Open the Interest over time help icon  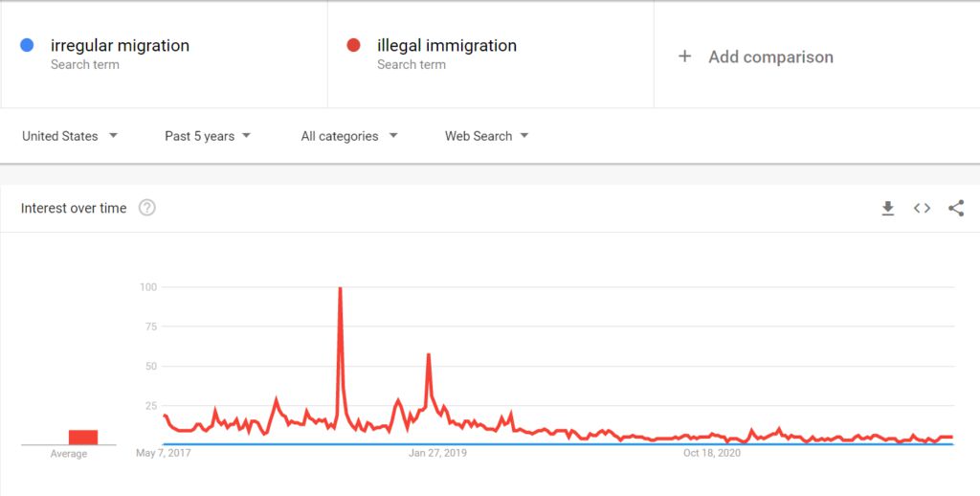coord(147,208)
